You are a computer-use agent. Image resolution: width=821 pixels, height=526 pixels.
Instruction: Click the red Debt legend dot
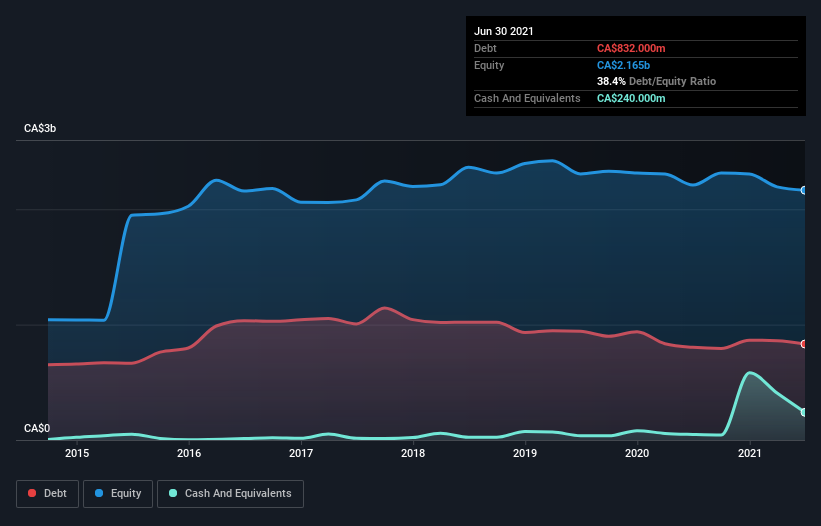point(32,493)
